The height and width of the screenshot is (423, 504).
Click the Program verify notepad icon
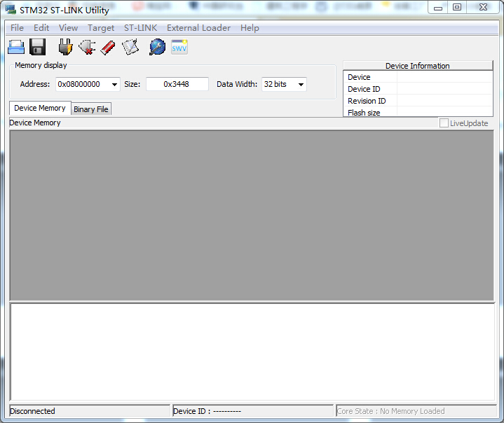tap(130, 47)
